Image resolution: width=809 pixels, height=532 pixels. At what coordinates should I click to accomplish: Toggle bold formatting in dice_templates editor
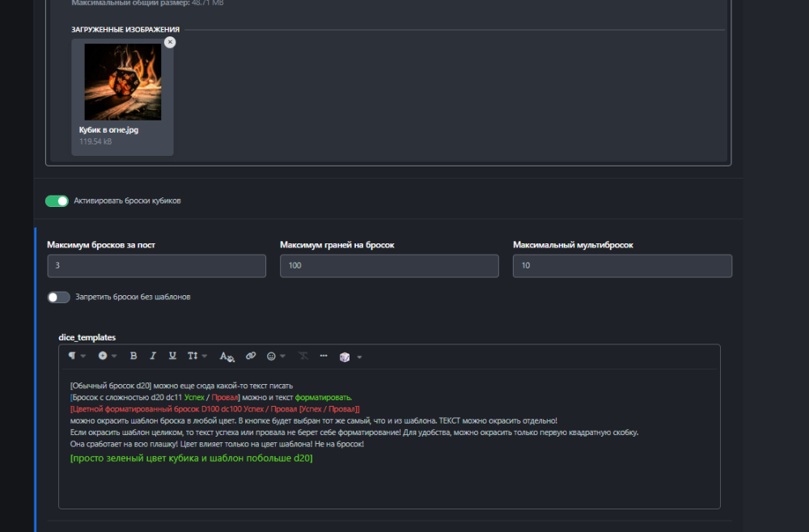click(x=133, y=356)
